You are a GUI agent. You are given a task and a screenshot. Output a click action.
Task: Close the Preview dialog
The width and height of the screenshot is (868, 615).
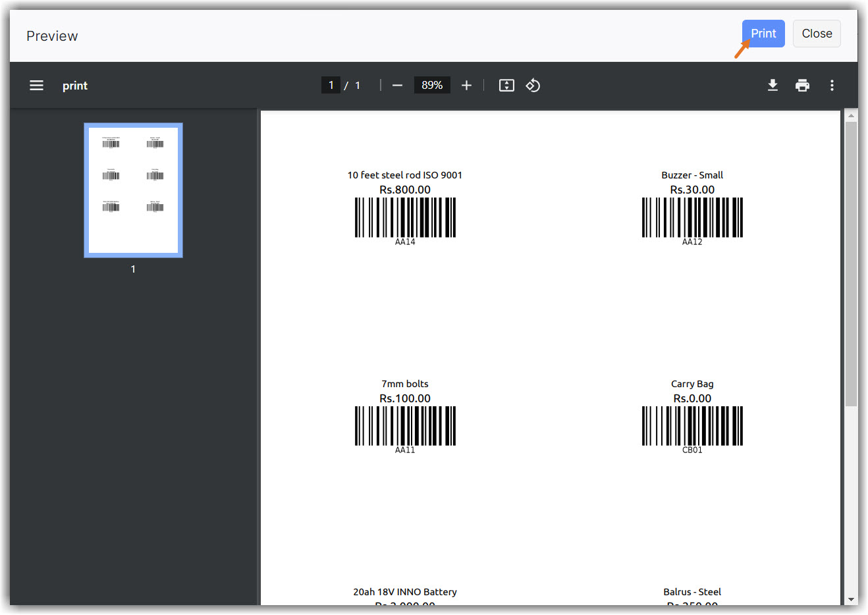click(817, 34)
